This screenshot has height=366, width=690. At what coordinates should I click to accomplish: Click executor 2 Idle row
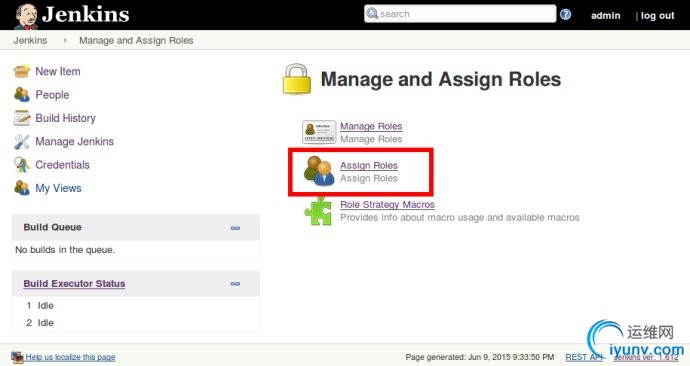(40, 323)
